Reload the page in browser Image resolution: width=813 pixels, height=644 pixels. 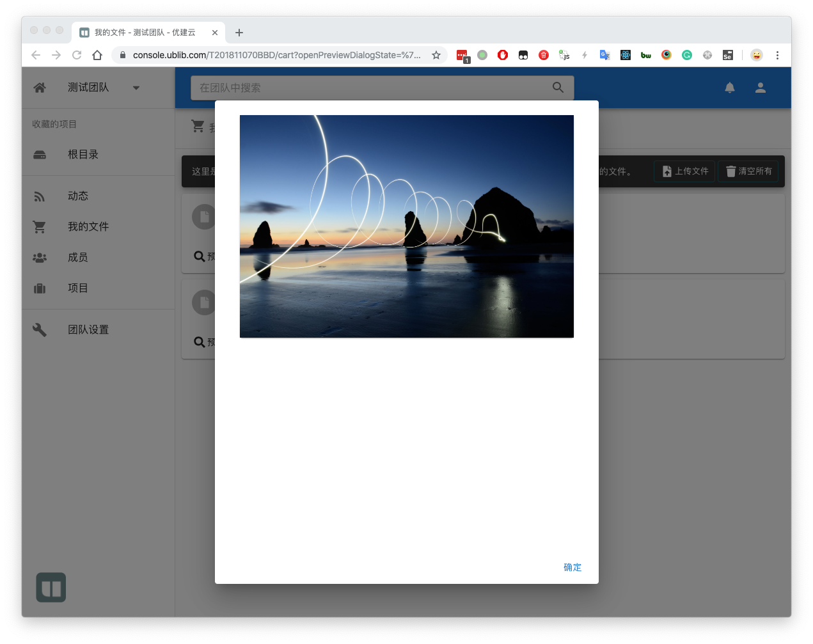[77, 55]
